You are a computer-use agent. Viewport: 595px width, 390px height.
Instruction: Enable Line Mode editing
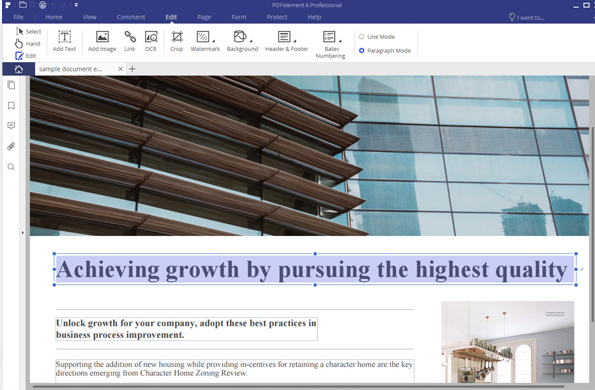coord(377,37)
